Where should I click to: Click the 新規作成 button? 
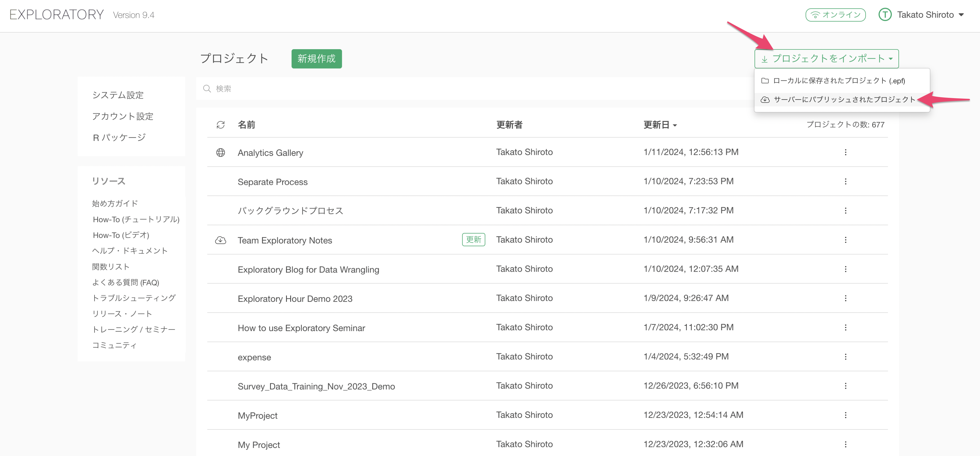click(316, 59)
